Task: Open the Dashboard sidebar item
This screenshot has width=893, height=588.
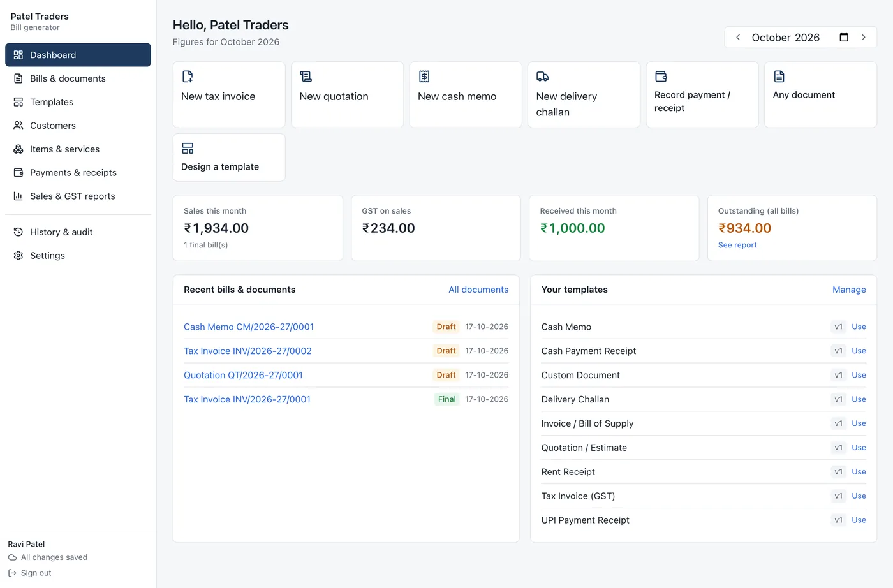Action: pos(78,55)
